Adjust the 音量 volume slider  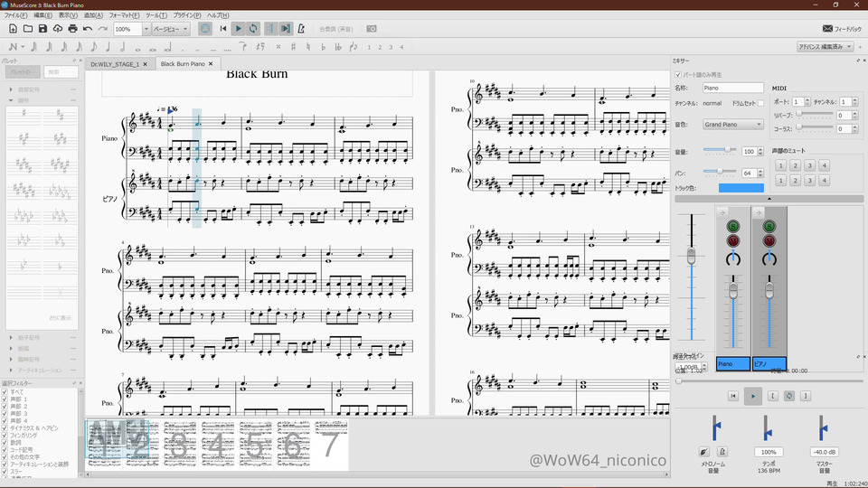click(719, 150)
